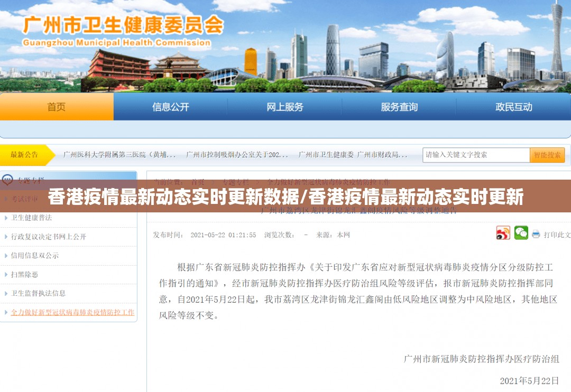Viewport: 571px width, 392px height.
Task: Open notice about 广州市控制吸烟办公室
Action: point(237,155)
